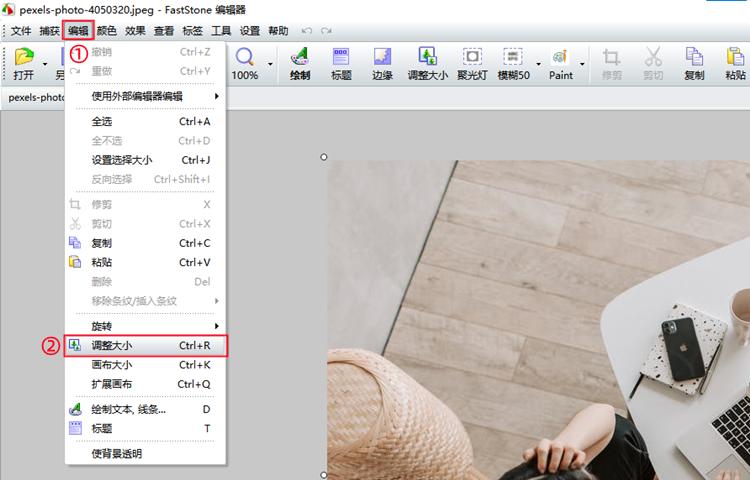Choose 复制 Ctrl+C menu entry

pos(145,243)
